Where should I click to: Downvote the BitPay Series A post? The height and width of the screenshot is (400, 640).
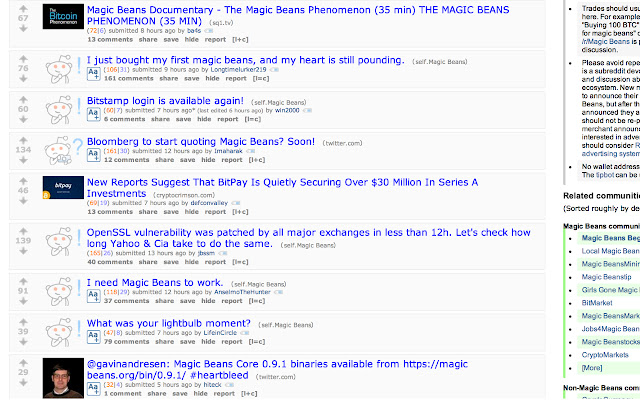pyautogui.click(x=23, y=201)
